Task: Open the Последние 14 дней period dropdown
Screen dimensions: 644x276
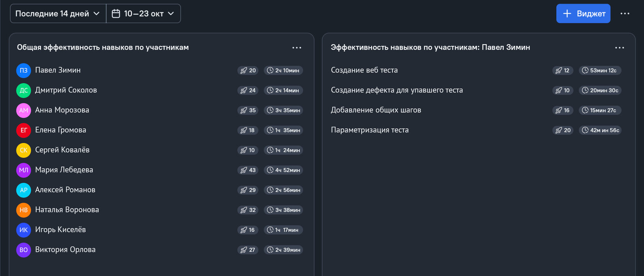Action: (58, 14)
